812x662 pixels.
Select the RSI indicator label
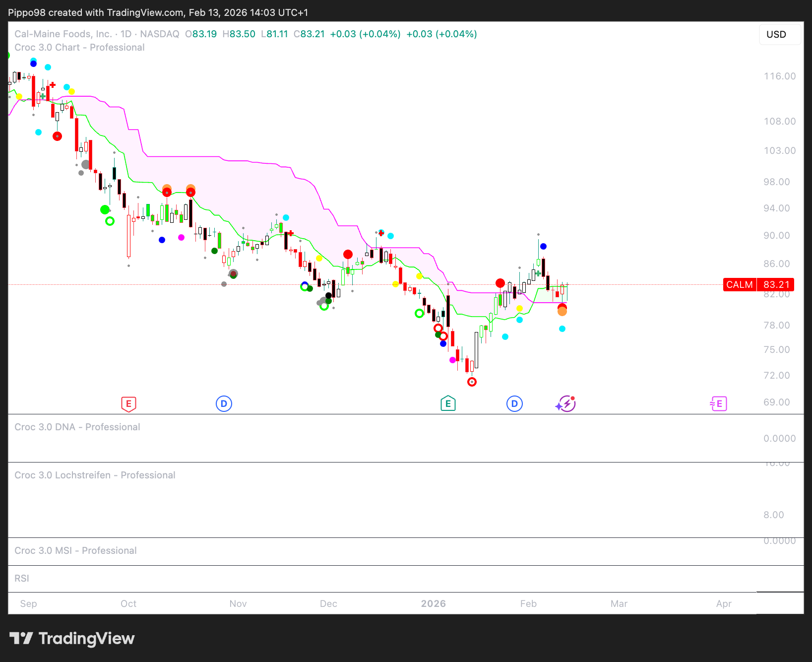pos(22,578)
